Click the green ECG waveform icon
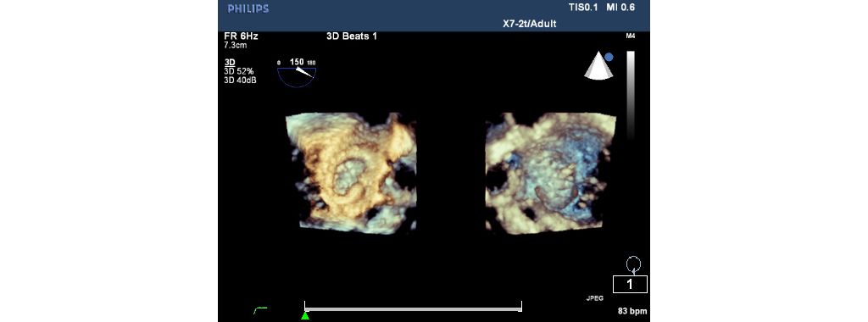Screen dimensions: 868x322 260,310
